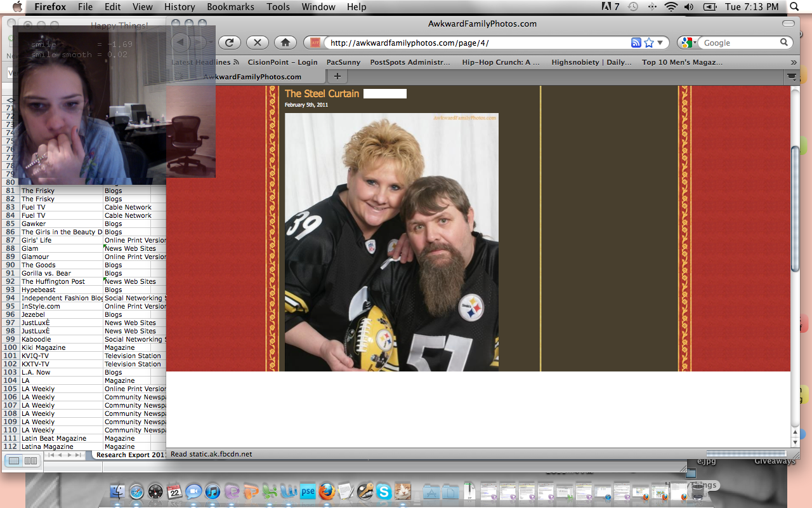Click the RSS feed icon in address bar

636,43
